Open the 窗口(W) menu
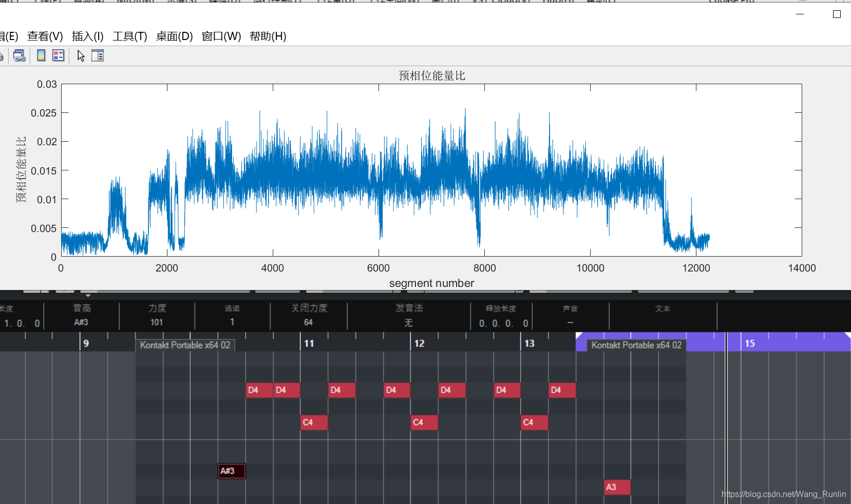The width and height of the screenshot is (851, 504). 221,36
